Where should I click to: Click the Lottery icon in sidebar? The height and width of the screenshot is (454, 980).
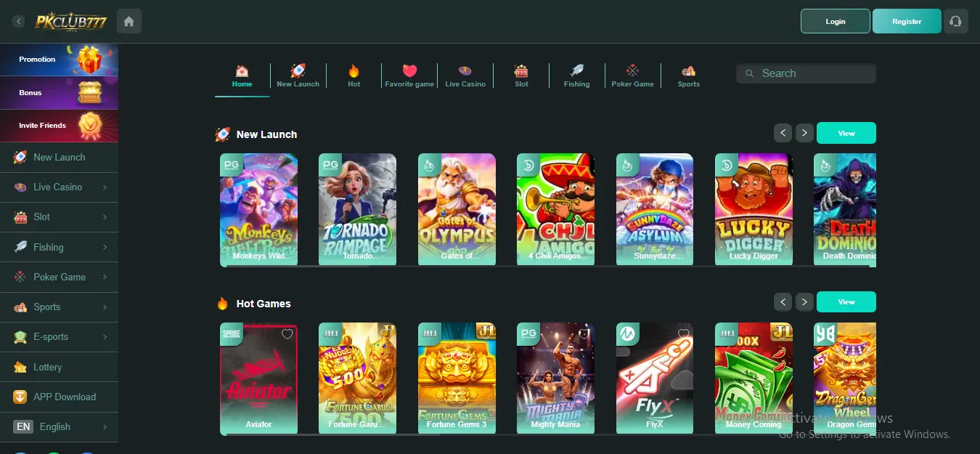[20, 367]
